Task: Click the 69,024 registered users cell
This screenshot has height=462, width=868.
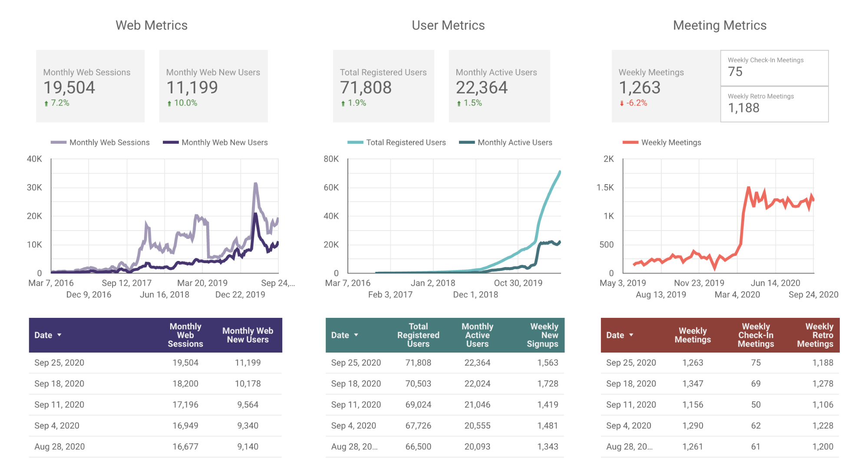Action: (x=418, y=405)
